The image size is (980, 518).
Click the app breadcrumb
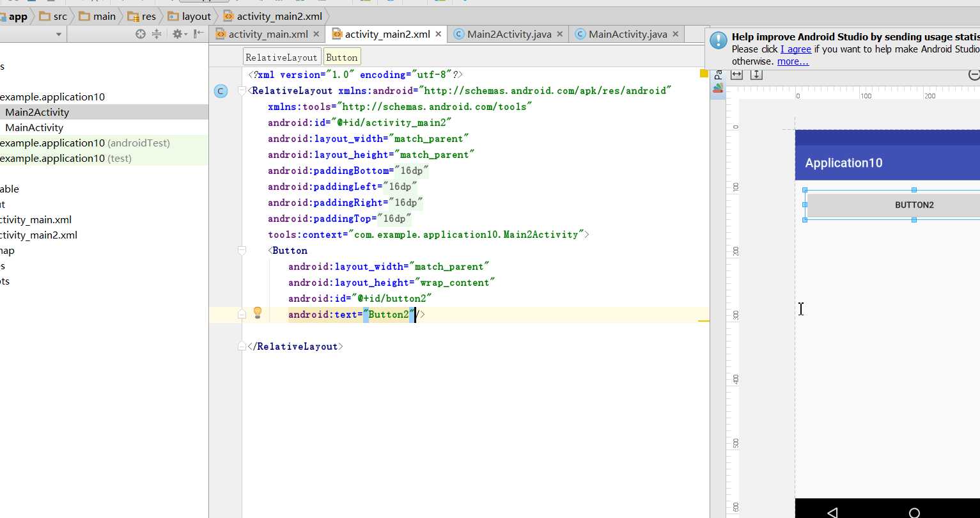click(x=13, y=16)
